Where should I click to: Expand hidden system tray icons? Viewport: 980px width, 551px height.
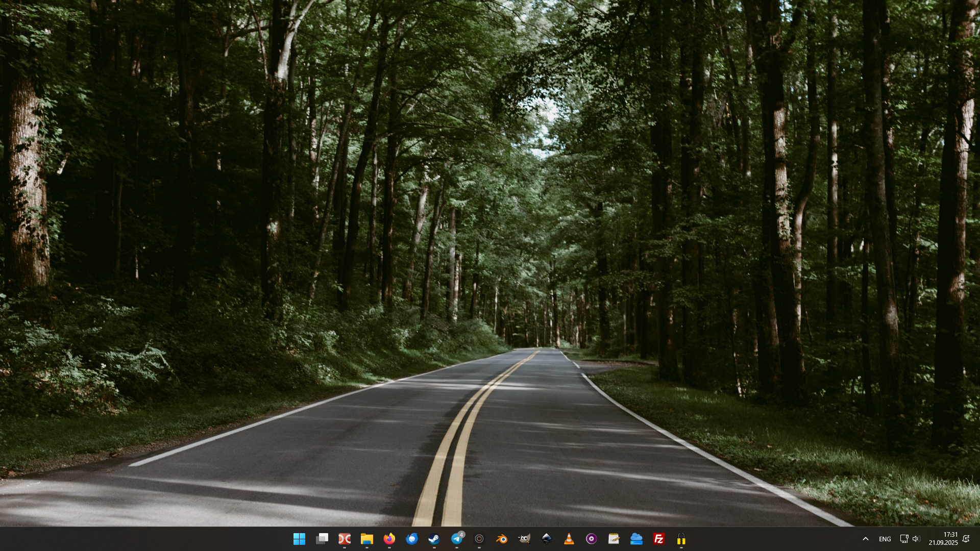tap(866, 539)
